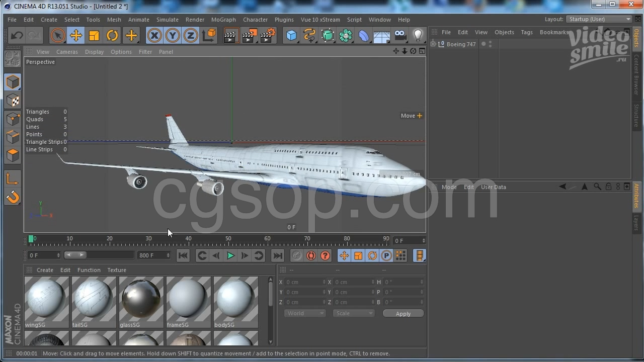The height and width of the screenshot is (362, 644).
Task: Click the green Array modeling object icon
Action: [346, 35]
